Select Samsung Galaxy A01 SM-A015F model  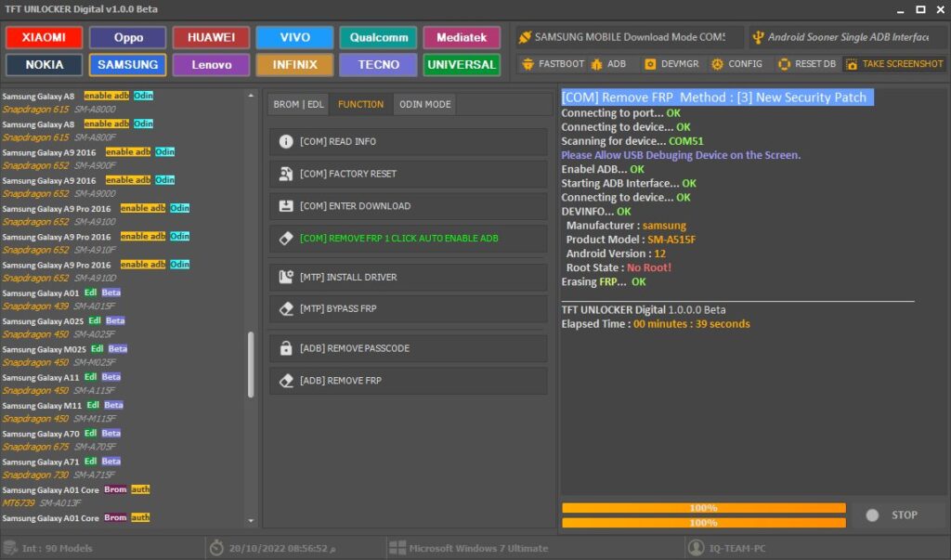click(x=124, y=299)
